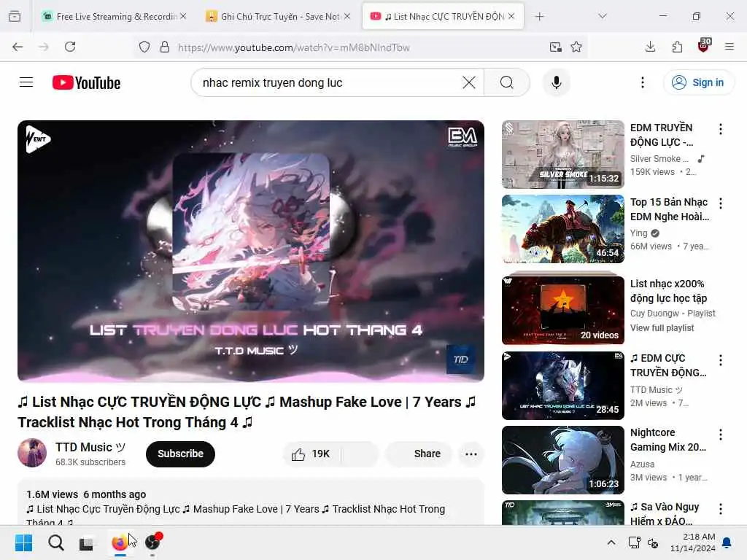Open the 28:45 EDM CỰC TRUYỀN ĐỘNG thumbnail

coord(562,385)
